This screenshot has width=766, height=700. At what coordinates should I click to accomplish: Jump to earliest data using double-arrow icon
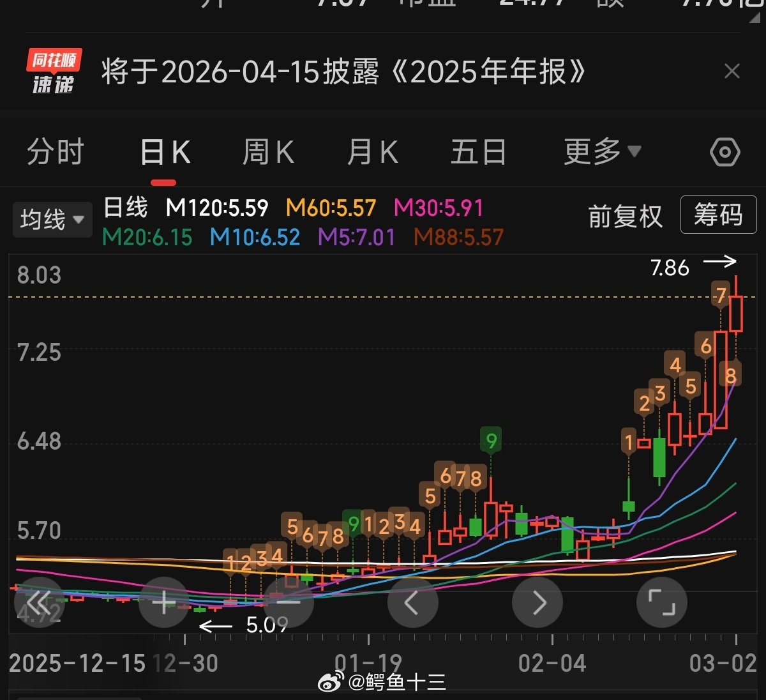(x=40, y=602)
